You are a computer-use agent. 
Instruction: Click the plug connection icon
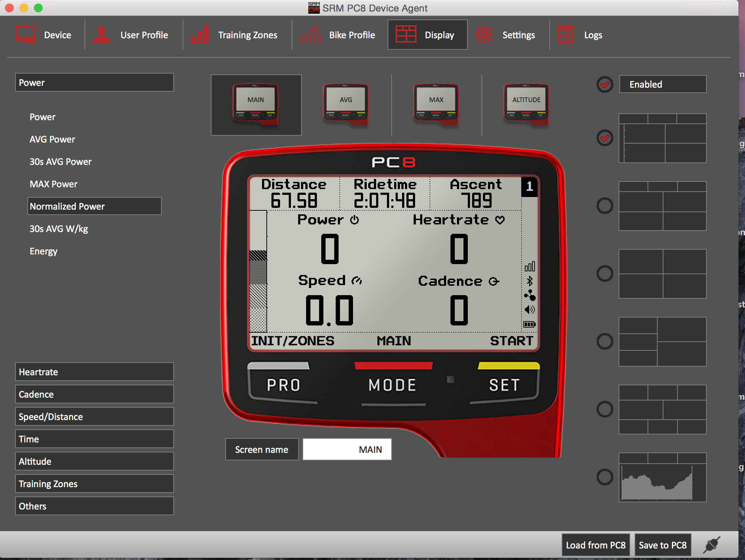711,544
